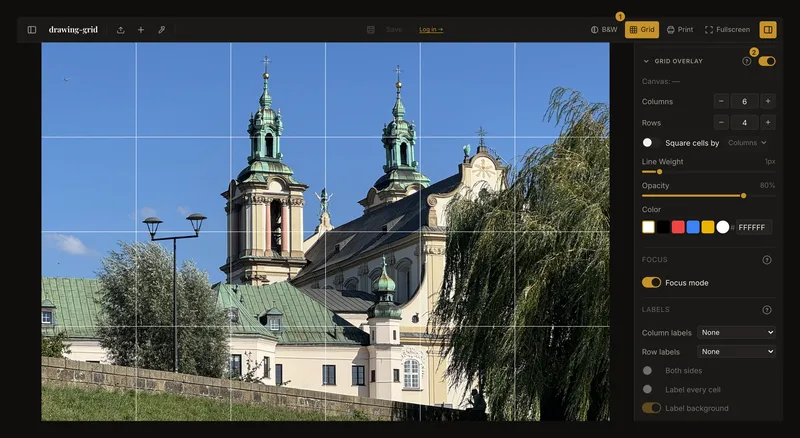Click the hex color FFFFFF field
The image size is (800, 438).
(754, 227)
